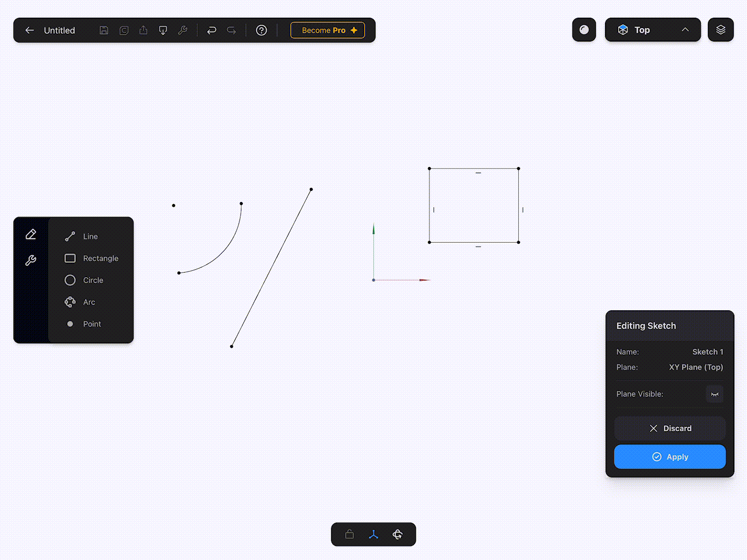Screen dimensions: 747x560
Task: Toggle the Plane Visible eye icon
Action: [714, 394]
